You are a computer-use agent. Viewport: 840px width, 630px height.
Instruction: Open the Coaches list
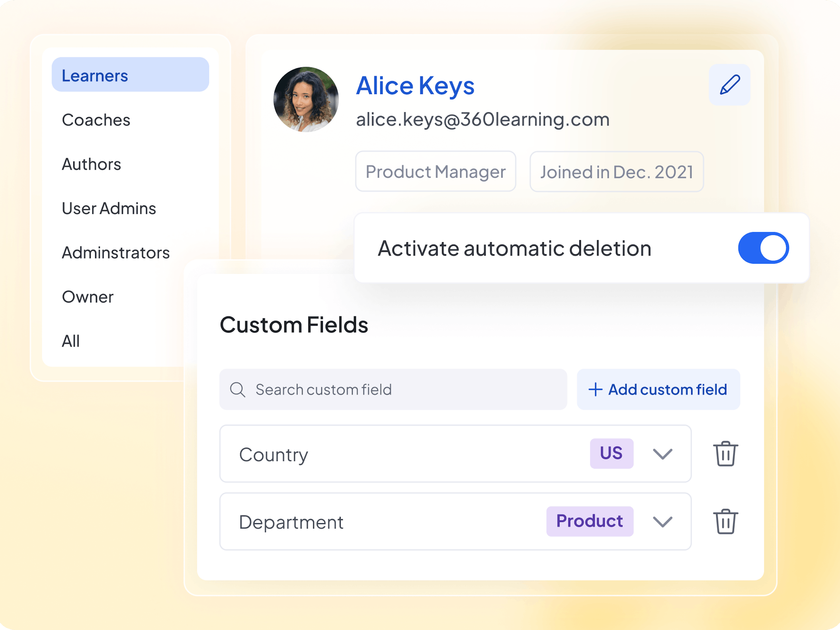(x=96, y=120)
